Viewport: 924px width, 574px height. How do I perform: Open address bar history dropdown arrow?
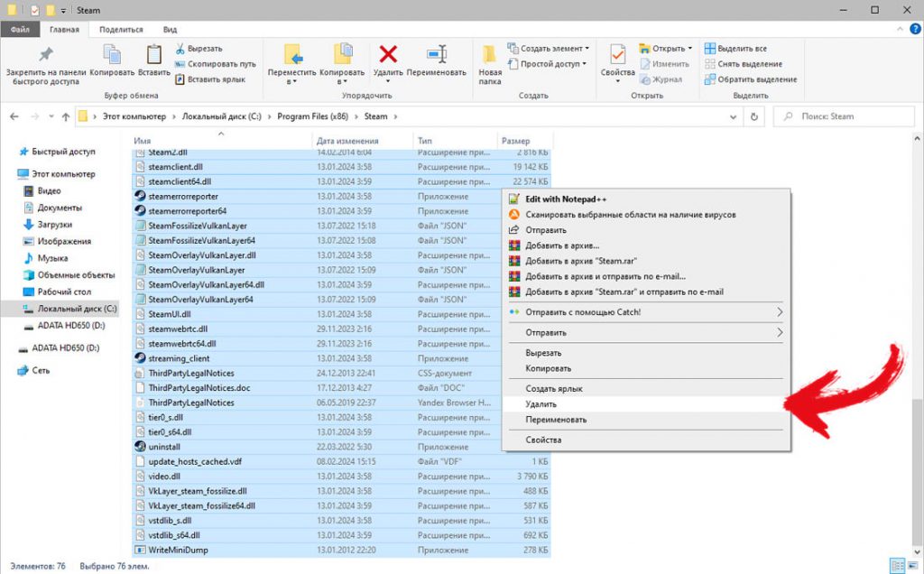point(733,116)
